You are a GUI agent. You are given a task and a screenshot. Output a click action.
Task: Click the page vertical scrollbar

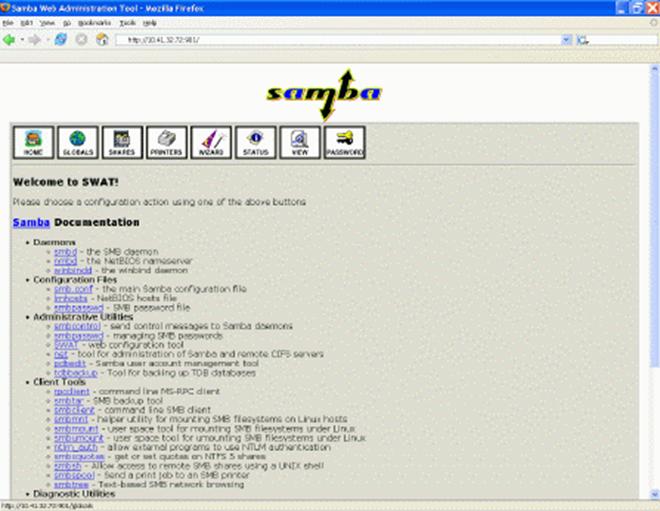click(655, 219)
